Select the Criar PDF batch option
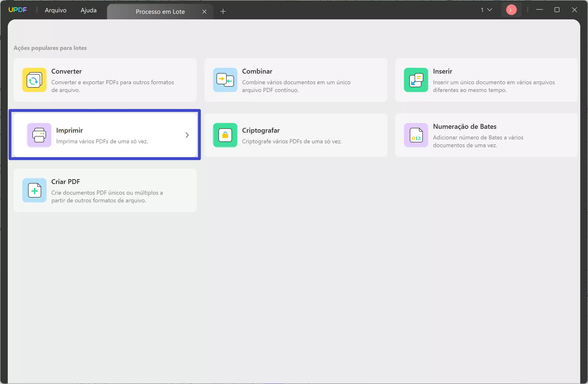The height and width of the screenshot is (384, 588). (x=105, y=190)
